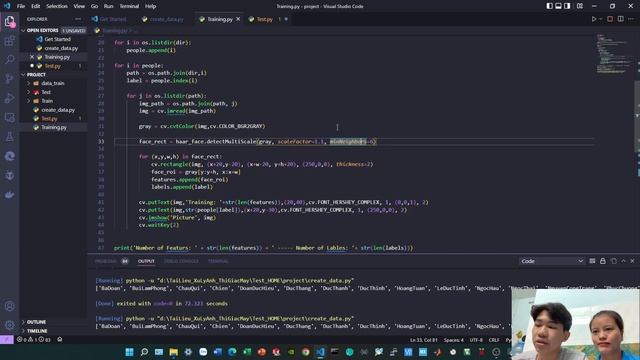Clear the output panel

tap(592, 261)
